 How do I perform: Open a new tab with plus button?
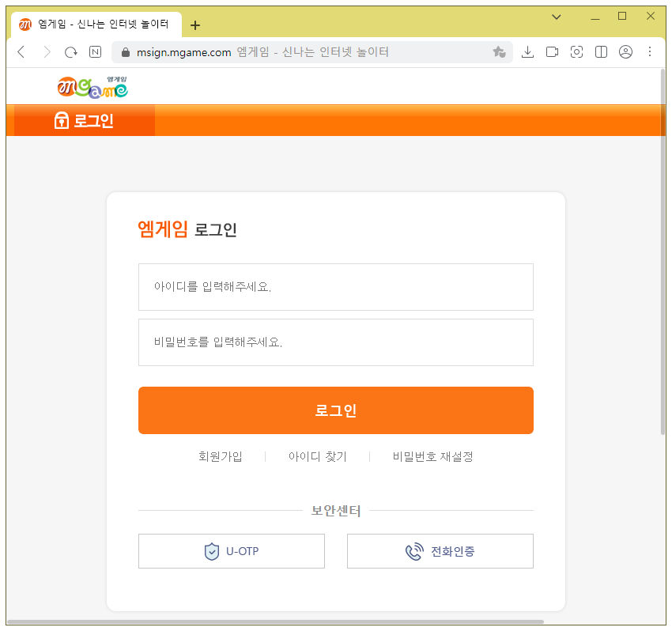click(195, 25)
